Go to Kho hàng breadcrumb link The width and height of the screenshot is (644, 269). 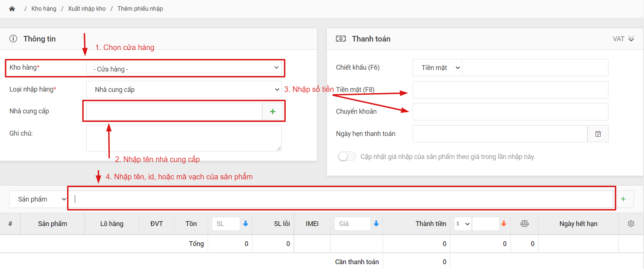[44, 9]
